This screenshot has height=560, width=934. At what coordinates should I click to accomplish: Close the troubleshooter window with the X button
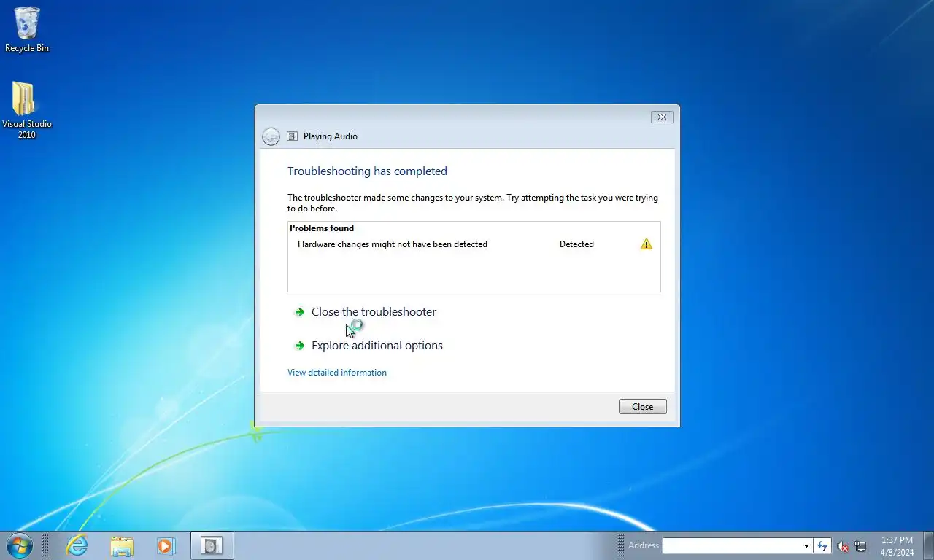661,117
